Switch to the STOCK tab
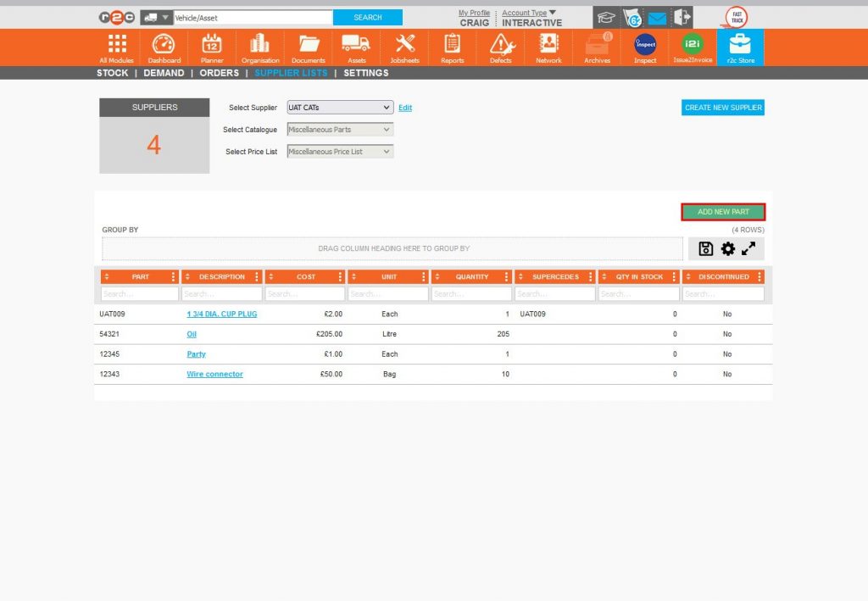 112,73
